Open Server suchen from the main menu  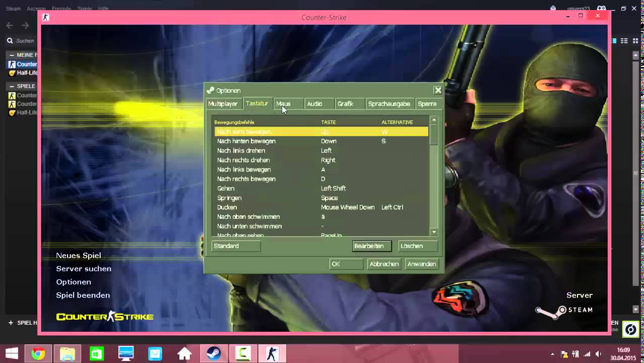84,269
